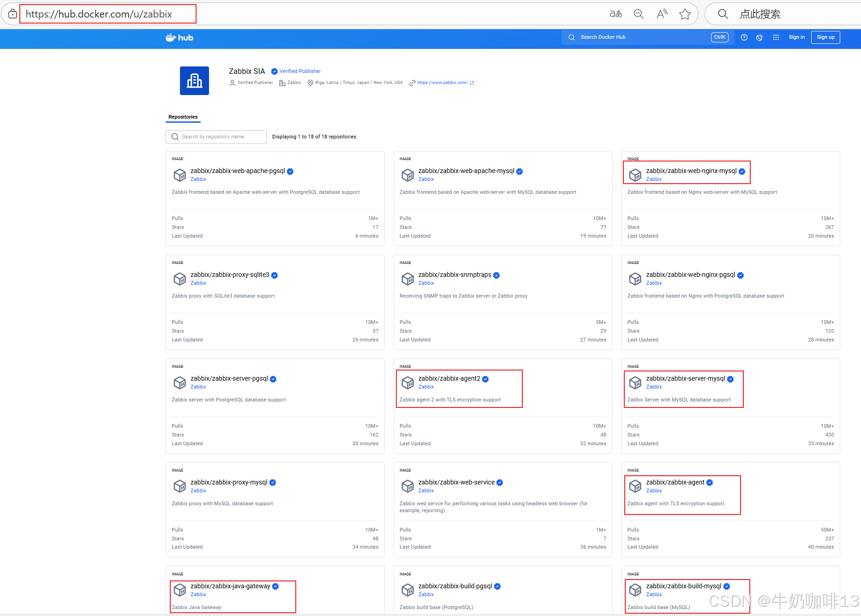Open zabbix/zabbix-server-mysql repository
This screenshot has height=616, width=861.
(686, 378)
